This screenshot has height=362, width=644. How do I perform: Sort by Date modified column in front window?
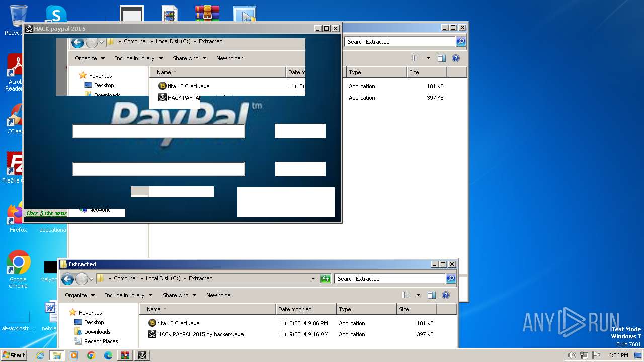306,309
